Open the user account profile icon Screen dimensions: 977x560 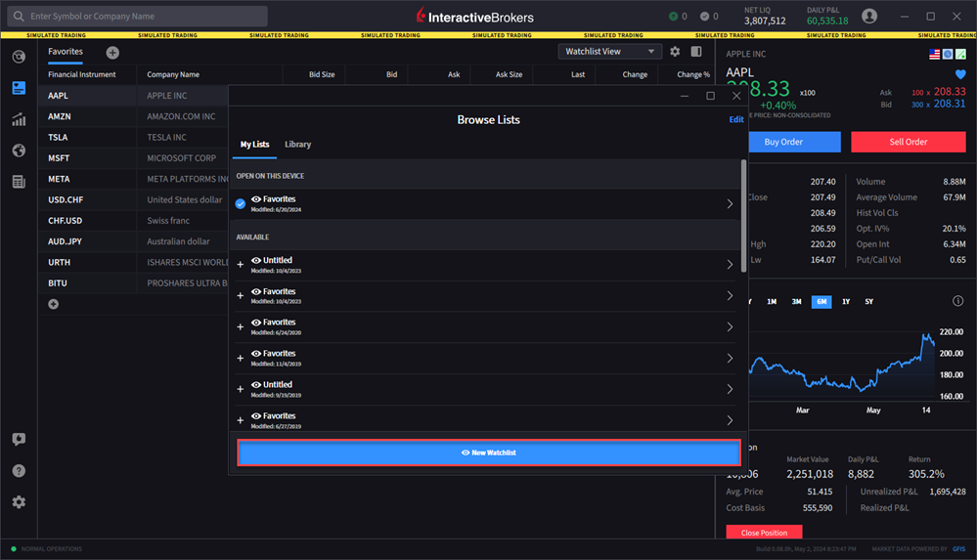(x=869, y=17)
